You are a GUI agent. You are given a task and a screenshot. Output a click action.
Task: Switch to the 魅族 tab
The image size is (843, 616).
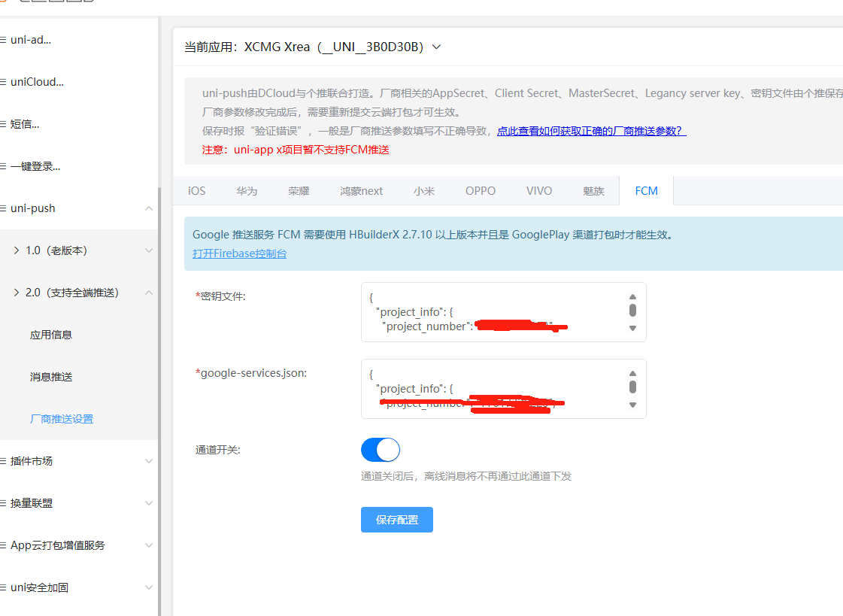(593, 191)
